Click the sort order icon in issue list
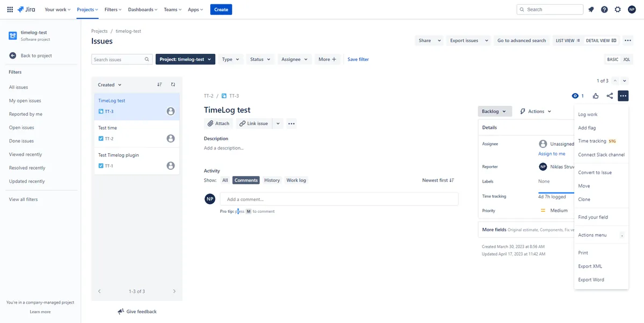This screenshot has height=323, width=644. point(159,84)
